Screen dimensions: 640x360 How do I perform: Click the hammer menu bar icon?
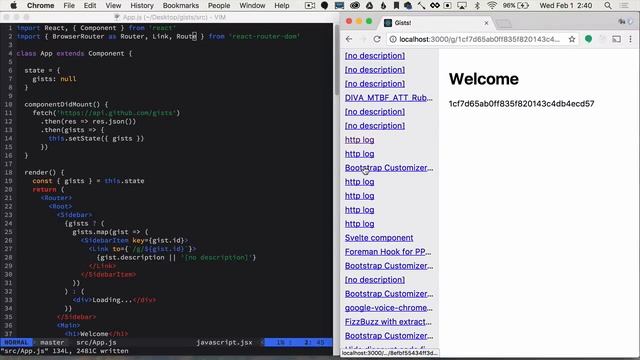(421, 5)
